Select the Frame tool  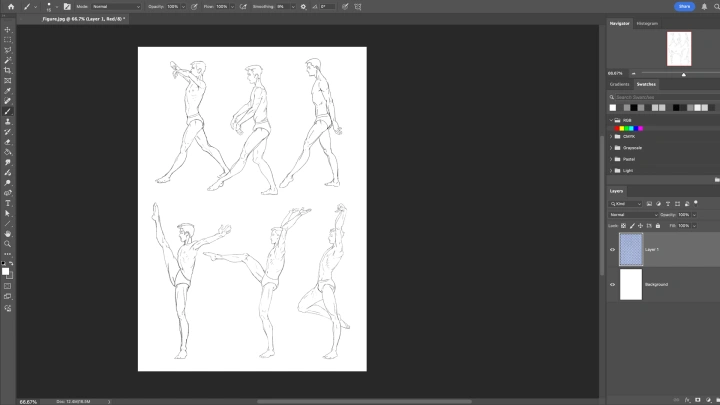7,81
